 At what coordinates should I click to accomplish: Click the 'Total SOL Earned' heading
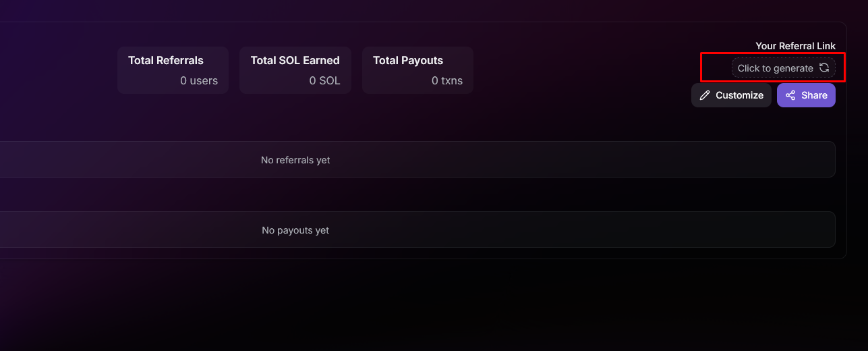(295, 60)
